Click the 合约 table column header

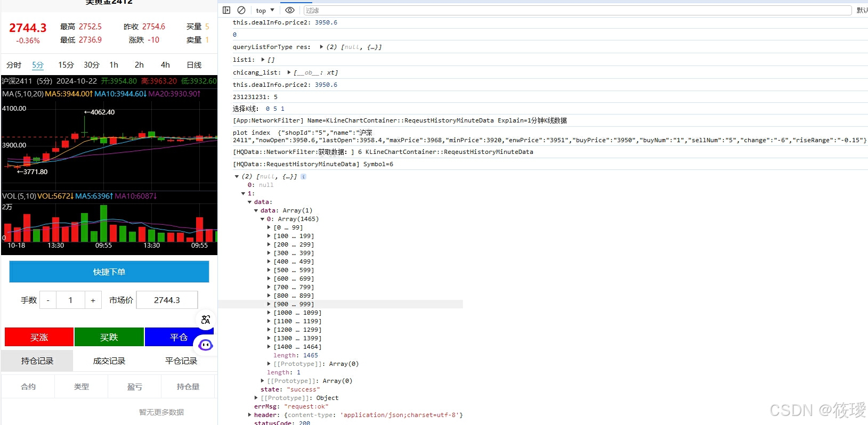click(x=28, y=387)
